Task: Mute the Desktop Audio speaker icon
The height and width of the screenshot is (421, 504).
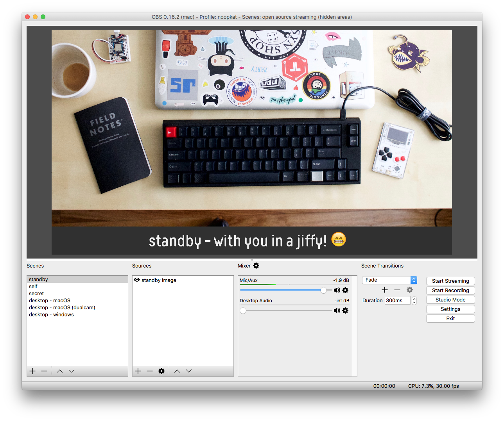Action: click(x=337, y=310)
